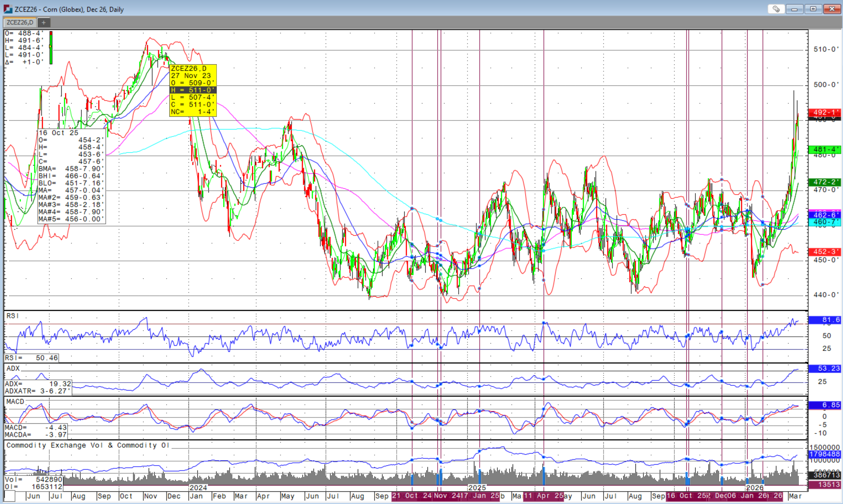Click the cyan 460-7' price marker

(x=824, y=222)
